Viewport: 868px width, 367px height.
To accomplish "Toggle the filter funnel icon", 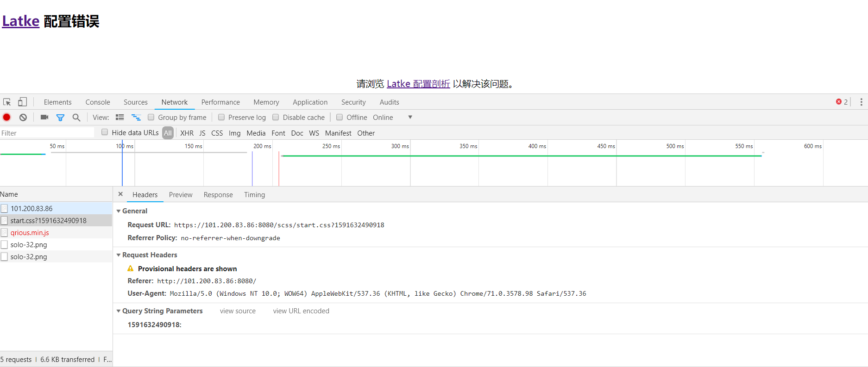I will (60, 118).
